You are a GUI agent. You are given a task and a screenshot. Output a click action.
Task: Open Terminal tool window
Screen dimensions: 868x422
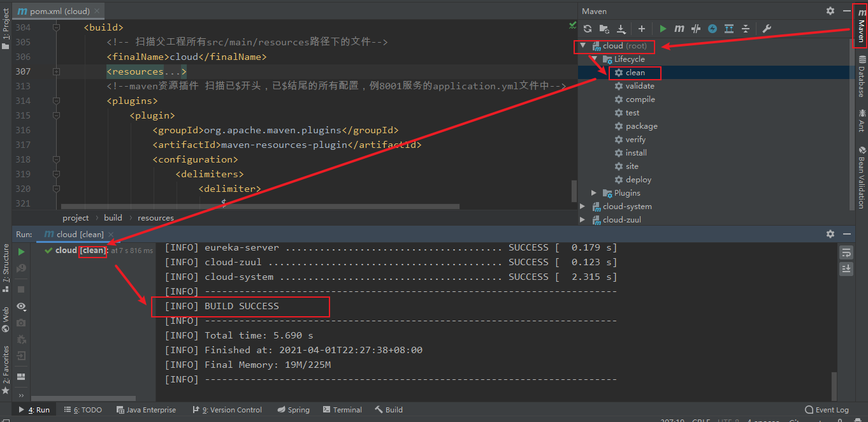[342, 410]
